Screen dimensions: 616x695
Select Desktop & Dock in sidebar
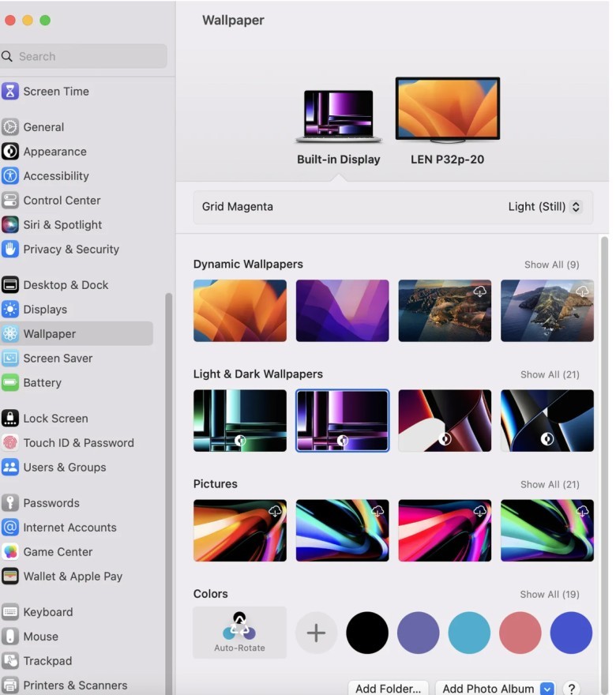[x=66, y=285]
